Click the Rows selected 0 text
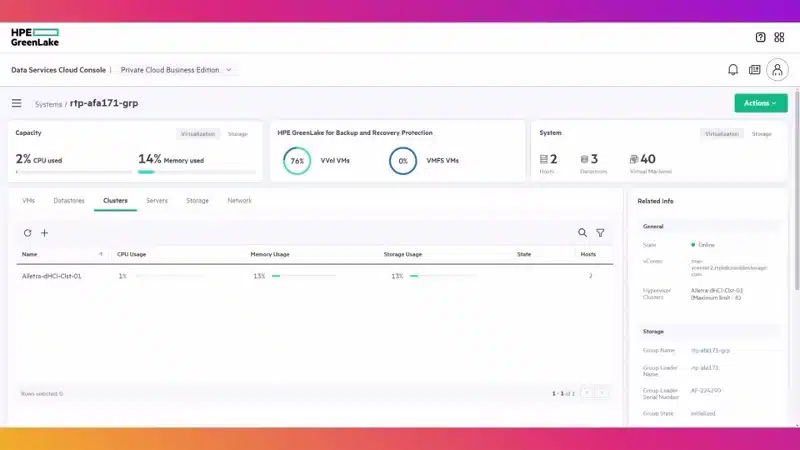The height and width of the screenshot is (450, 800). pos(42,394)
